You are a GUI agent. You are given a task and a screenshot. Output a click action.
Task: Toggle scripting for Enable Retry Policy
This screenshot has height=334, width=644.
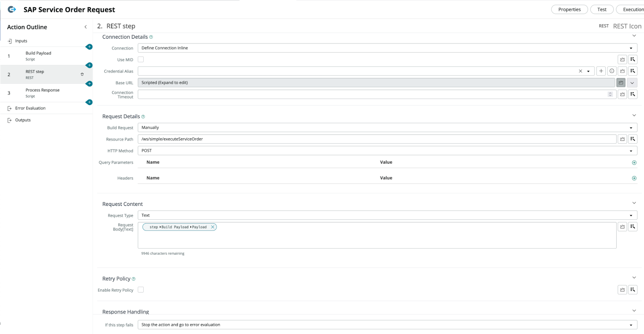pos(622,290)
